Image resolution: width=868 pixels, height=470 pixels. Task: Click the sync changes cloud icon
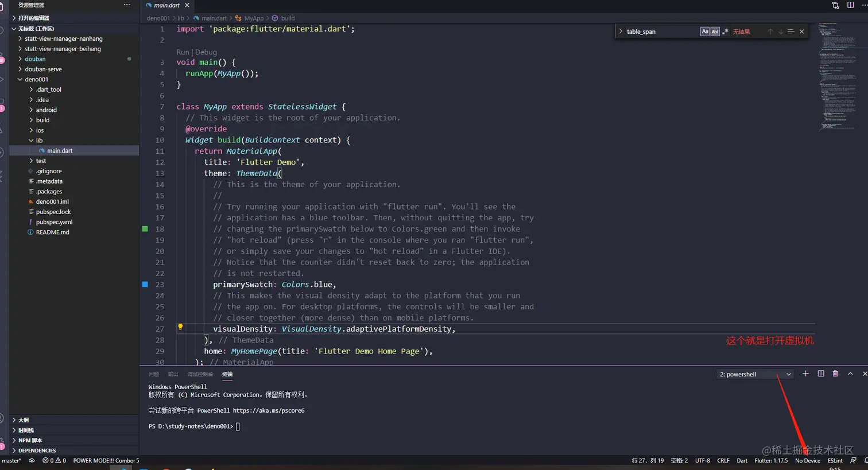[x=32, y=461]
